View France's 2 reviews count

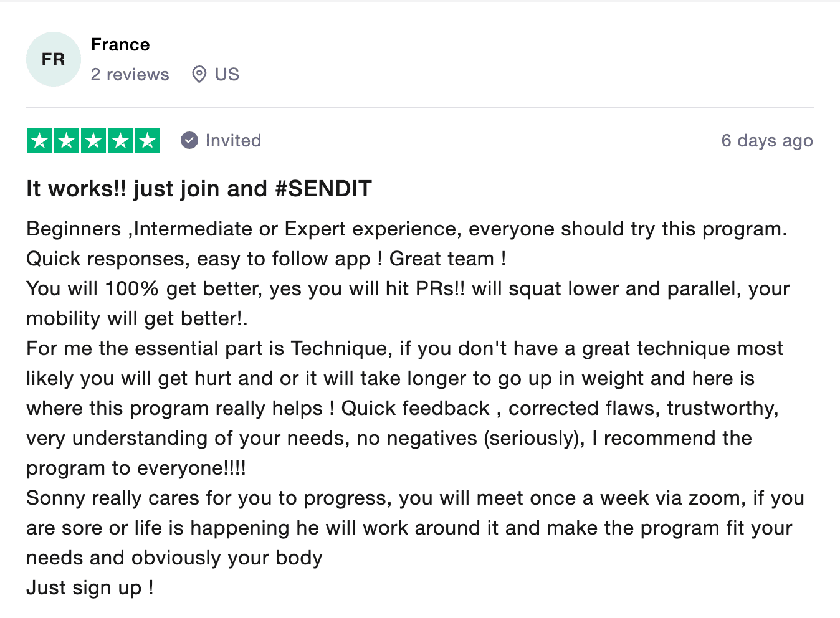point(130,75)
